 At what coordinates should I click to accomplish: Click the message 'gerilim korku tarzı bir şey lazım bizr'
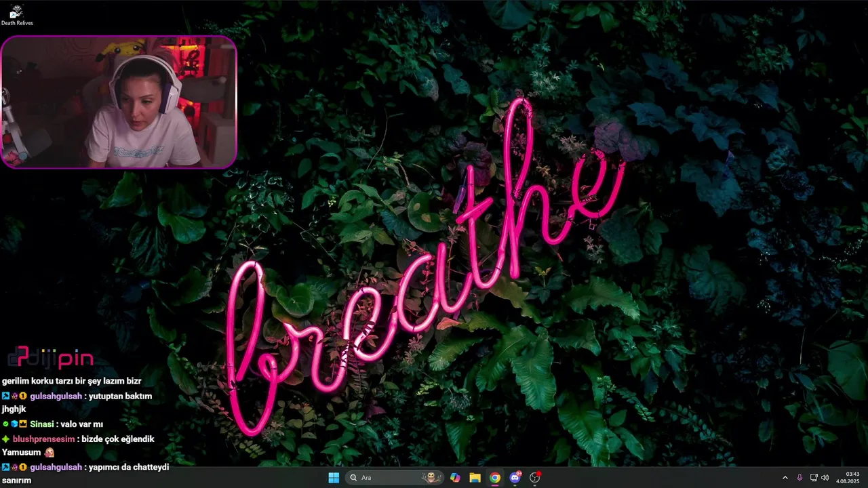click(x=71, y=381)
